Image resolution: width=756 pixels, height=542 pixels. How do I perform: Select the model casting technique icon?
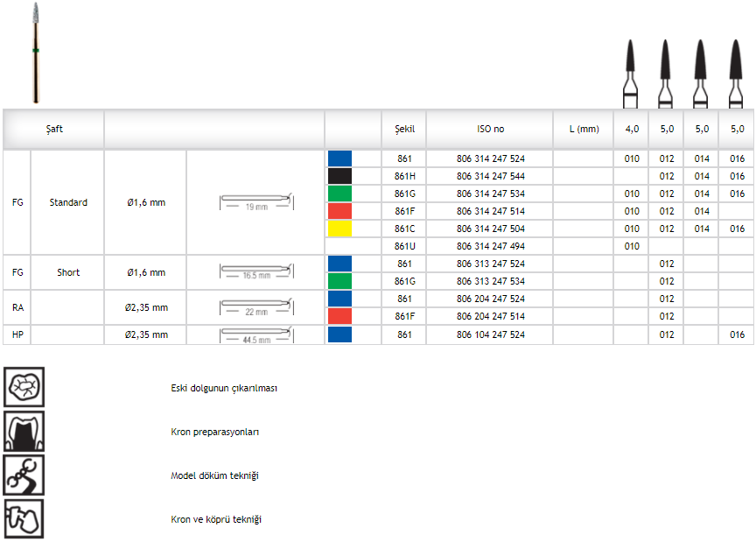pyautogui.click(x=24, y=475)
